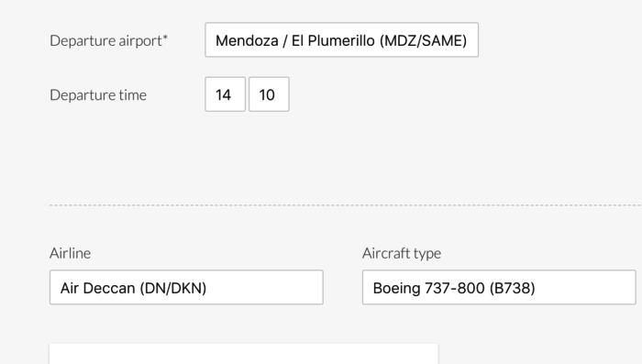Click the 'Departure time' label
The height and width of the screenshot is (364, 642).
[x=98, y=95]
